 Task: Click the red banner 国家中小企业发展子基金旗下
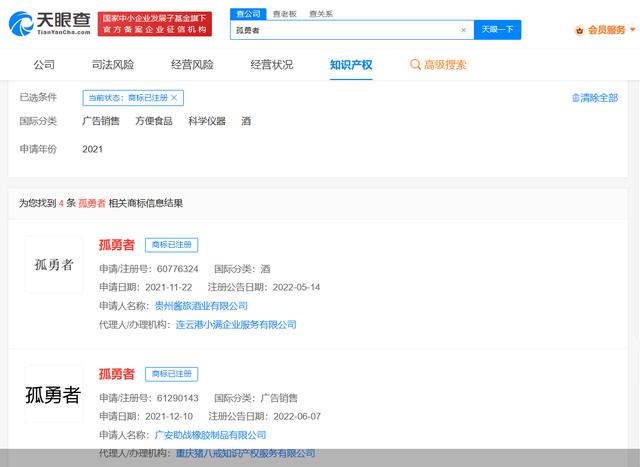pos(155,24)
